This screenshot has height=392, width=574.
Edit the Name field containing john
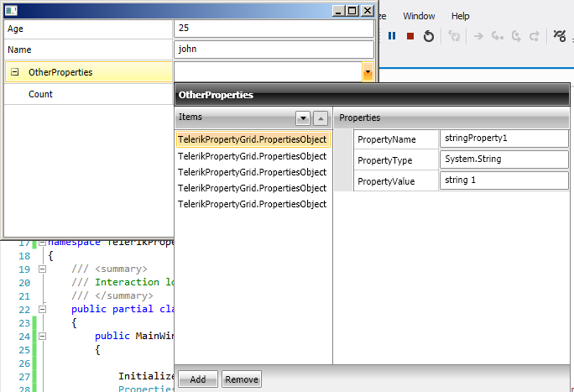274,50
